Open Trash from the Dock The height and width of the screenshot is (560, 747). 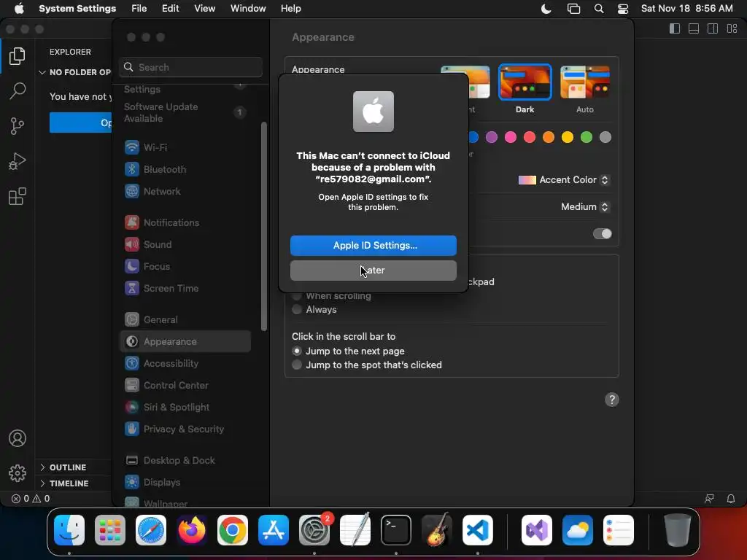[x=678, y=530]
